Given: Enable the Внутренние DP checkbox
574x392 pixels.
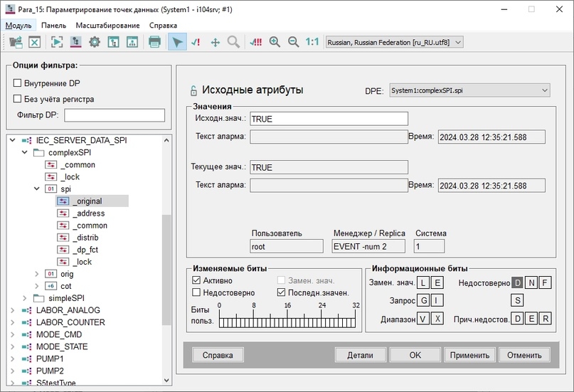Looking at the screenshot, I should point(17,83).
